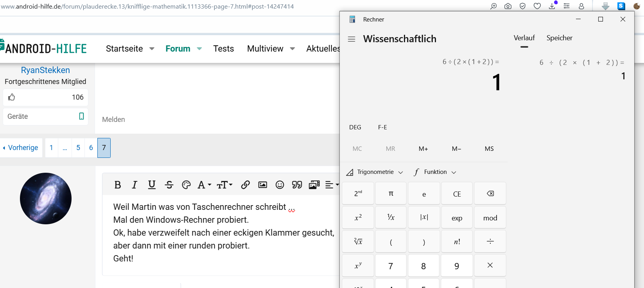The width and height of the screenshot is (644, 288).
Task: Expand the Funktion dropdown
Action: tap(435, 172)
